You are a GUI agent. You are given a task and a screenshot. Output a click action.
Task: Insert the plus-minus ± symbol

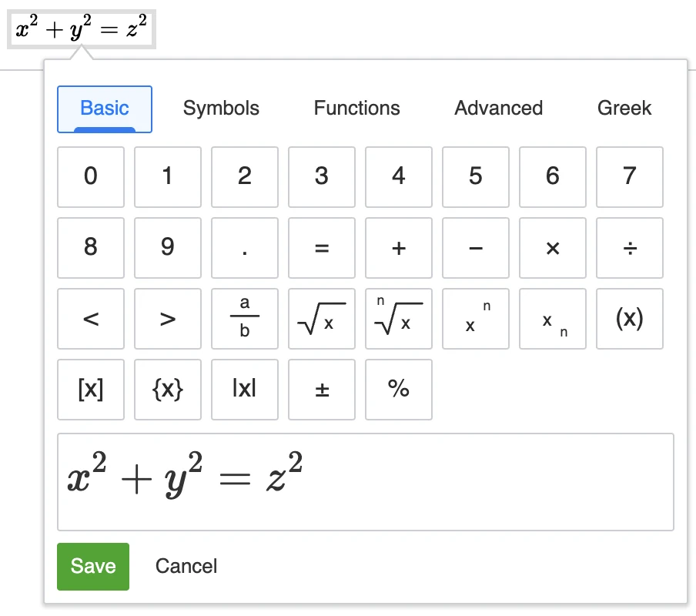pyautogui.click(x=321, y=390)
